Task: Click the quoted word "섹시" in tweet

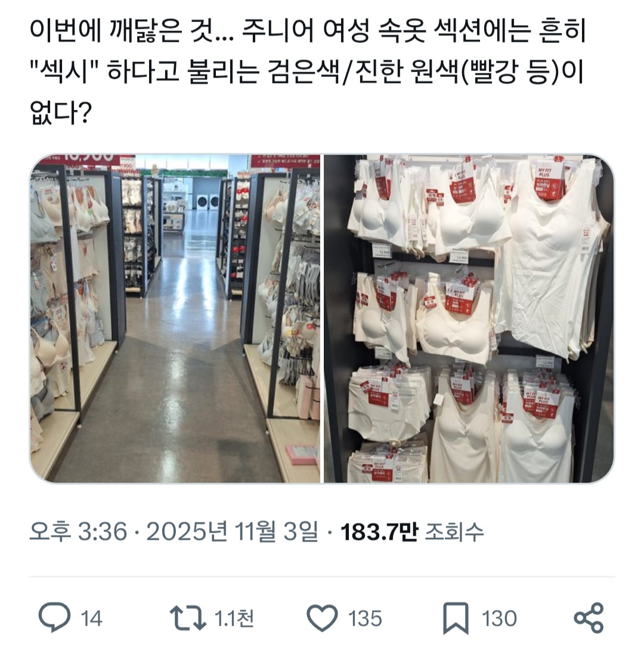Action: click(64, 72)
